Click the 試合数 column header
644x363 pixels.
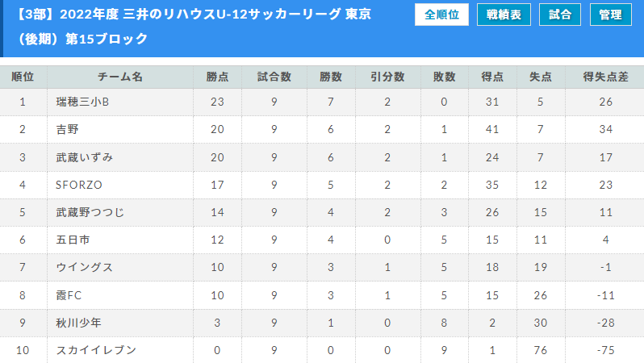point(274,77)
